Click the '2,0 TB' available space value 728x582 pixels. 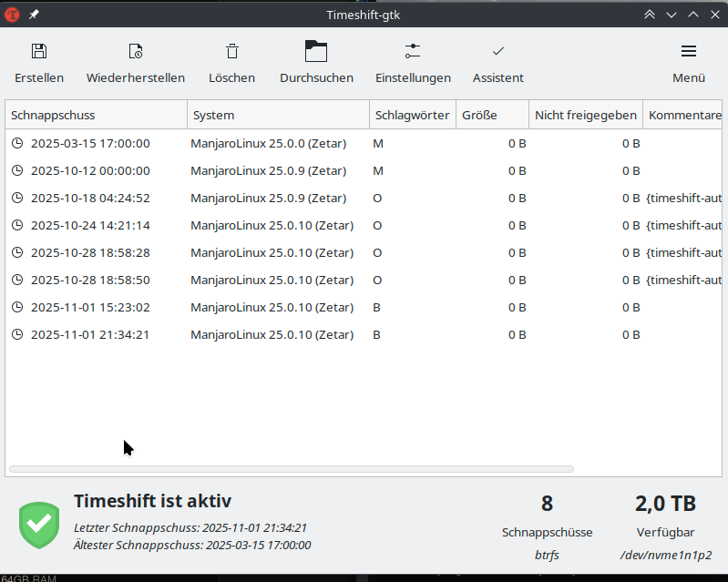point(665,504)
